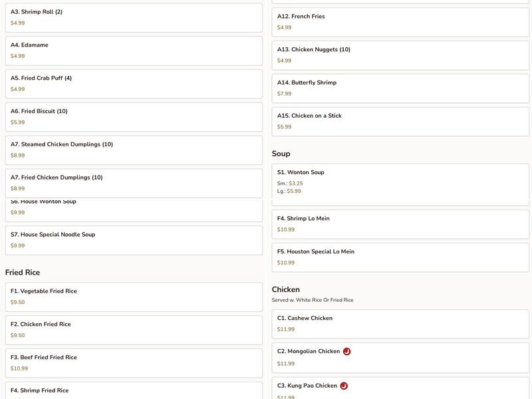Screen dimensions: 532x399
Task: Select S1. Wonton Soup with size options
Action: tap(400, 182)
